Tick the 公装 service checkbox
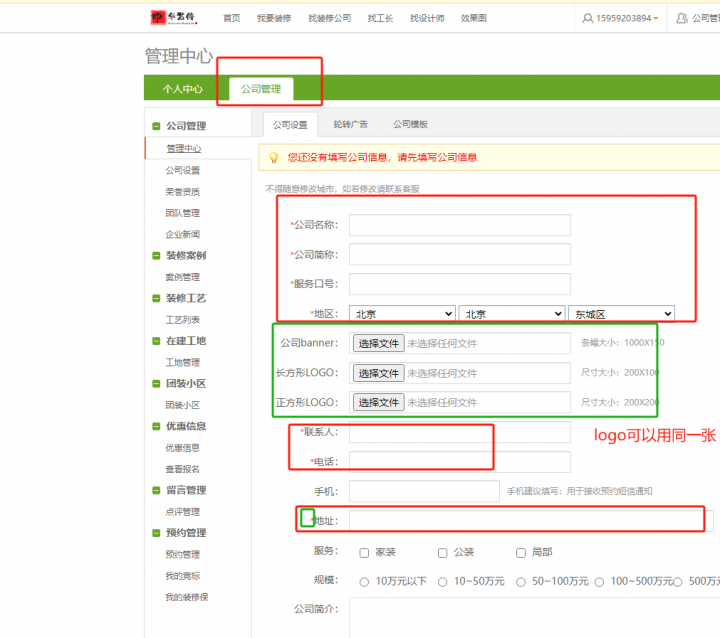 (x=442, y=552)
